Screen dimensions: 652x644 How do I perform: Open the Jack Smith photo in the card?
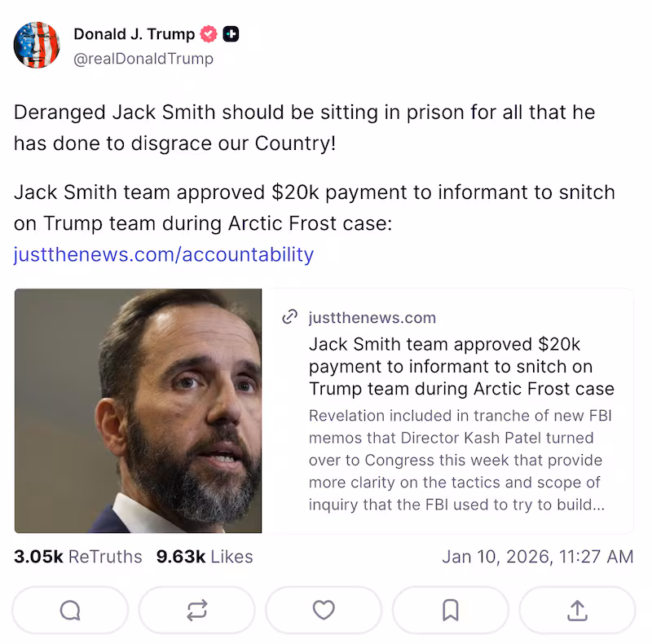click(137, 410)
